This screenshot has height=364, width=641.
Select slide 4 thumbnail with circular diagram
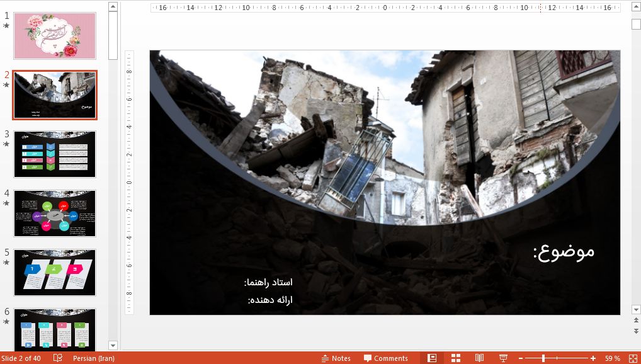pyautogui.click(x=55, y=213)
